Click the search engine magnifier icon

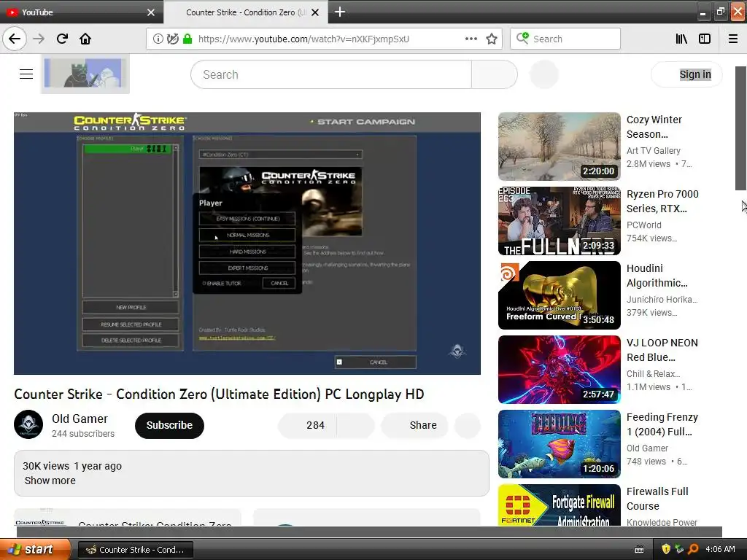tap(522, 38)
